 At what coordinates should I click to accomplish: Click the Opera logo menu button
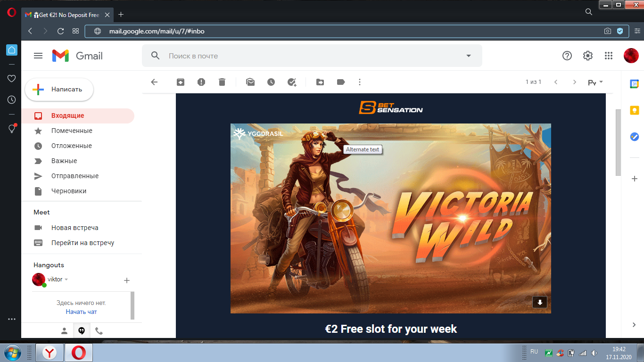pyautogui.click(x=12, y=13)
